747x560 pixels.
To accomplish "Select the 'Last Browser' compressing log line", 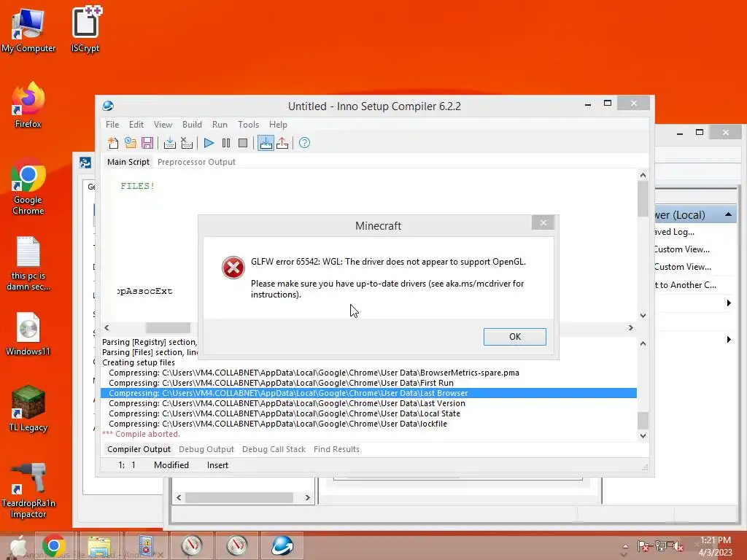I will [368, 393].
